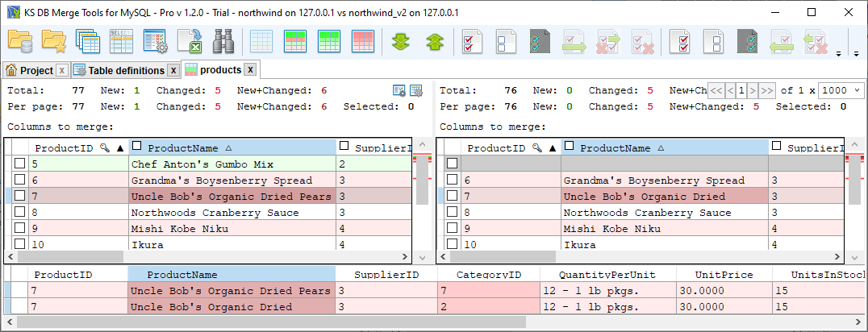This screenshot has width=868, height=332.
Task: Select the products tab
Action: pos(220,70)
